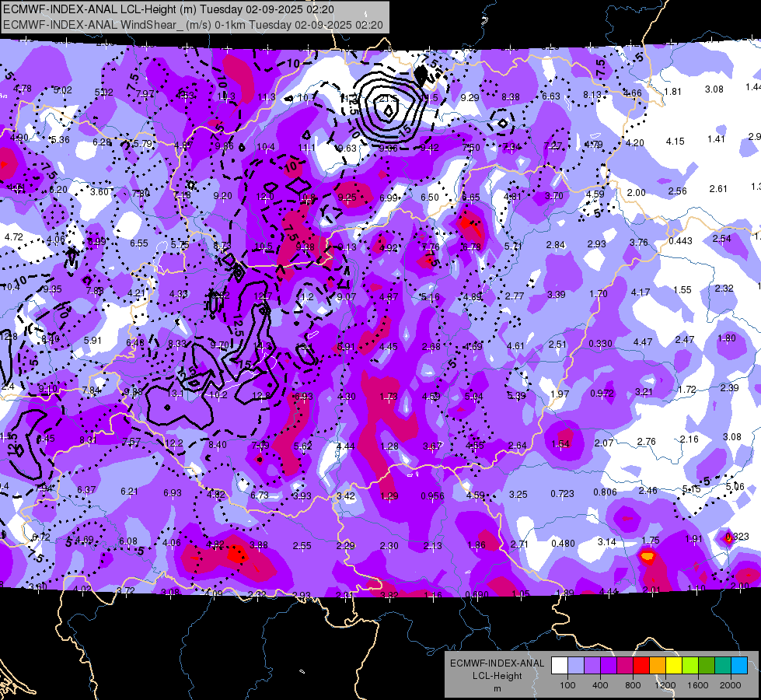The width and height of the screenshot is (761, 700).
Task: Click the '1.75' wind shear value
Action: point(651,541)
